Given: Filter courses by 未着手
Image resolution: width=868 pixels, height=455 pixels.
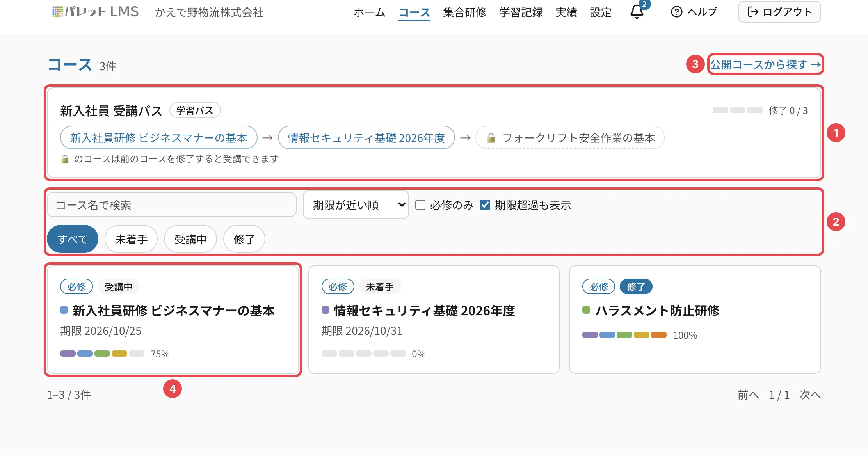Looking at the screenshot, I should coord(131,239).
